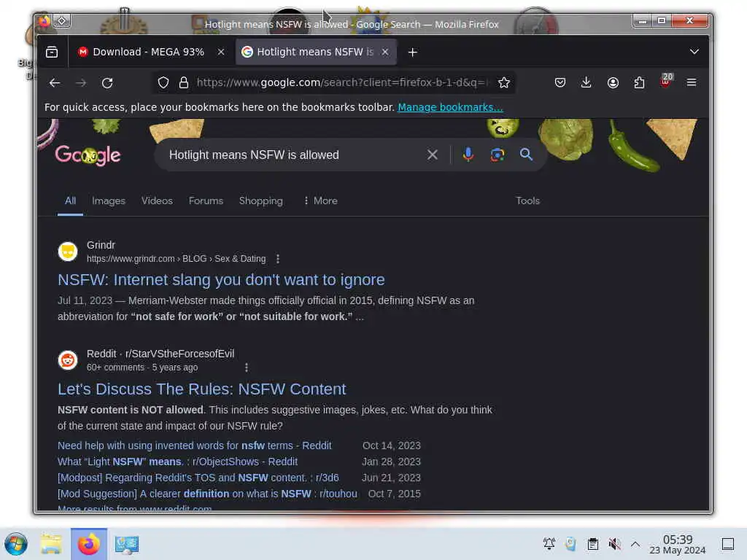
Task: Open What Light NSFW means Reddit link
Action: 177,462
